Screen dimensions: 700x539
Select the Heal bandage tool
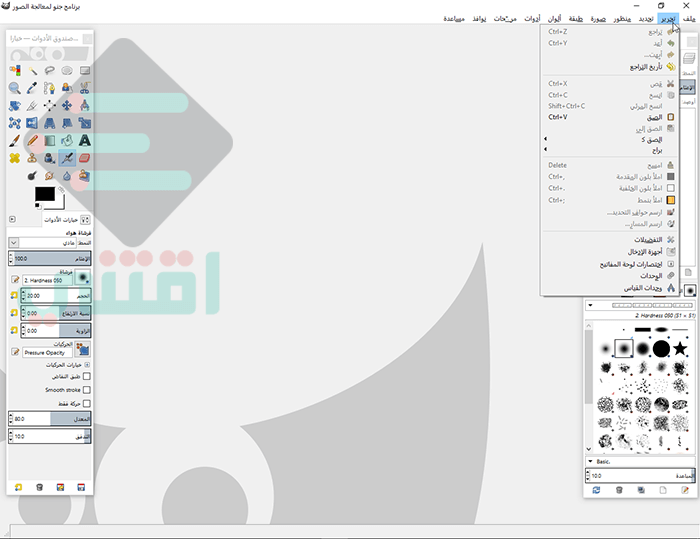click(x=15, y=158)
